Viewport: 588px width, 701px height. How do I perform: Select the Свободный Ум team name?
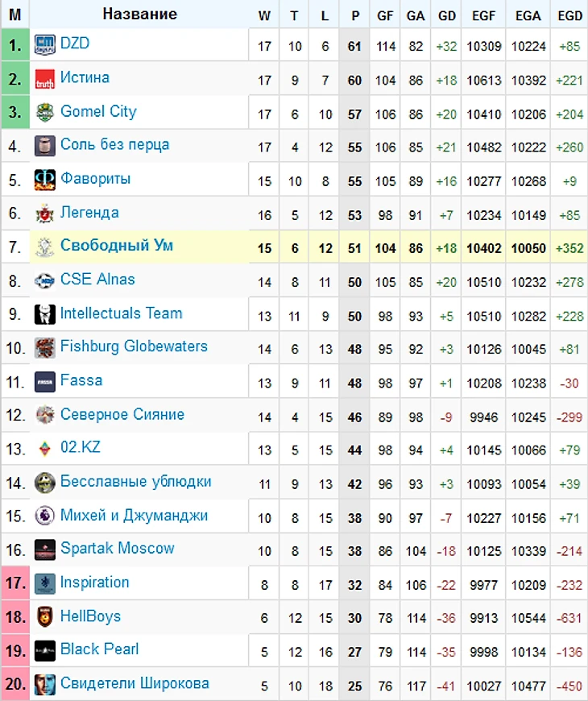coord(117,246)
